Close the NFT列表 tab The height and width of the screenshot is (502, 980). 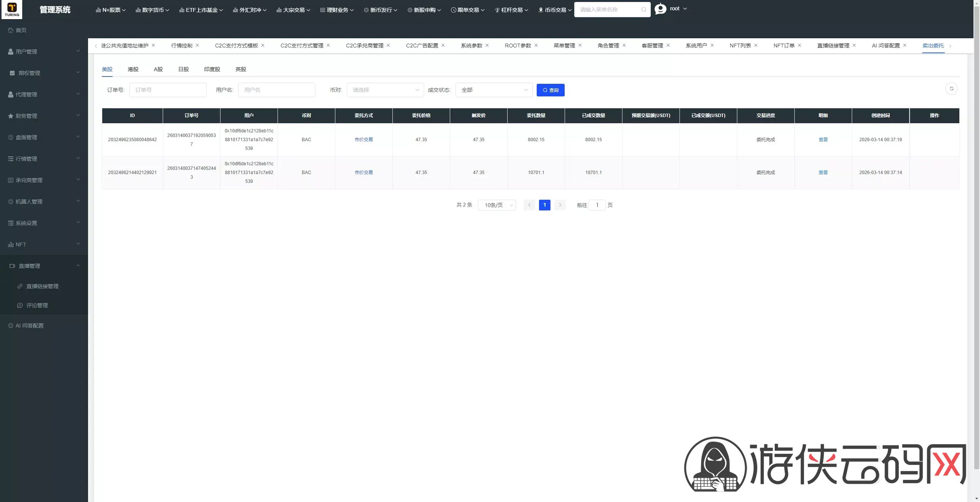click(x=756, y=45)
